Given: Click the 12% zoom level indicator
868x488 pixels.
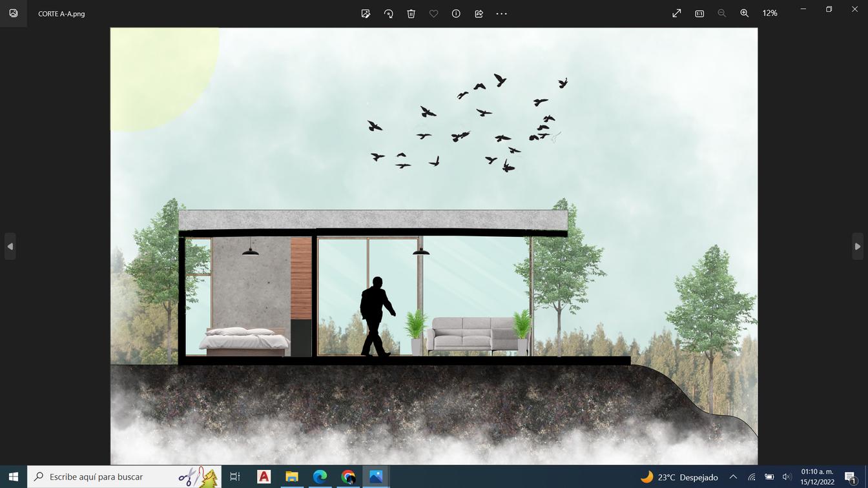Looking at the screenshot, I should (x=770, y=13).
